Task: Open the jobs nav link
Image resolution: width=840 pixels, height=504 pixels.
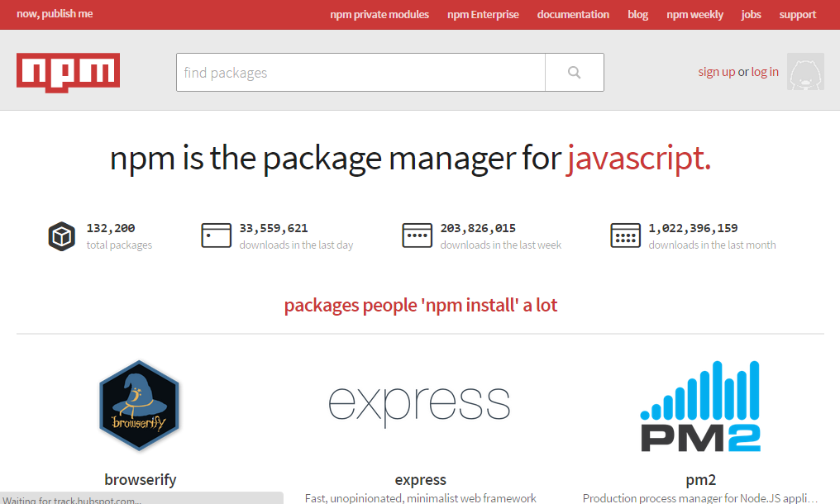Action: coord(751,15)
